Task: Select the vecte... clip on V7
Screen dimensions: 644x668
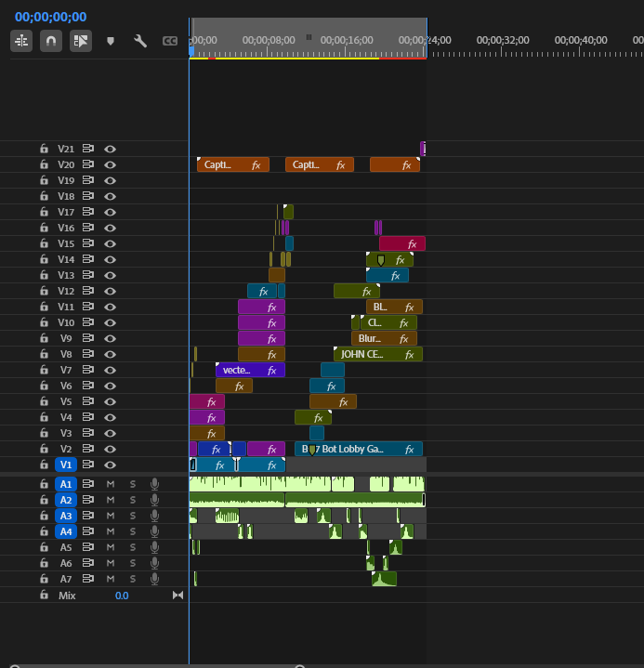Action: 250,370
